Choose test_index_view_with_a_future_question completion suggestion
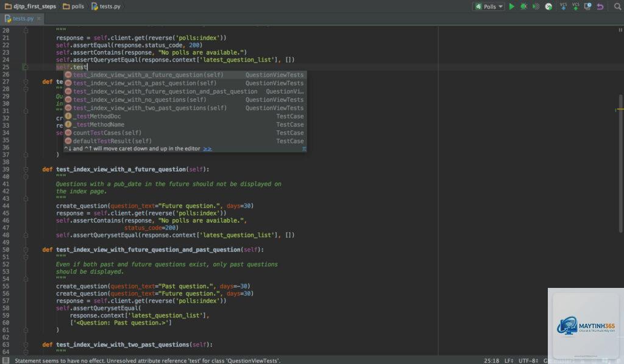The width and height of the screenshot is (624, 364). point(185,75)
